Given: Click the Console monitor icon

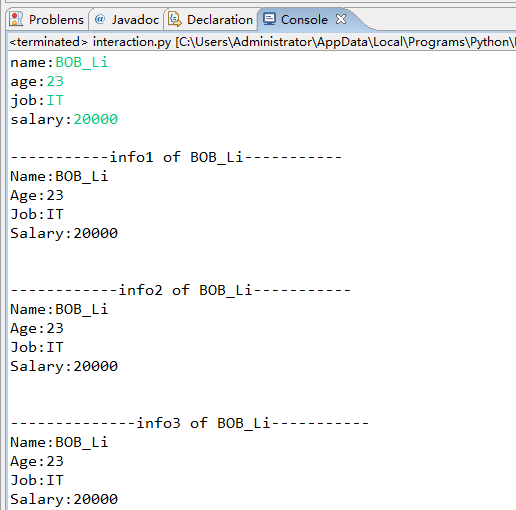Looking at the screenshot, I should tap(269, 19).
